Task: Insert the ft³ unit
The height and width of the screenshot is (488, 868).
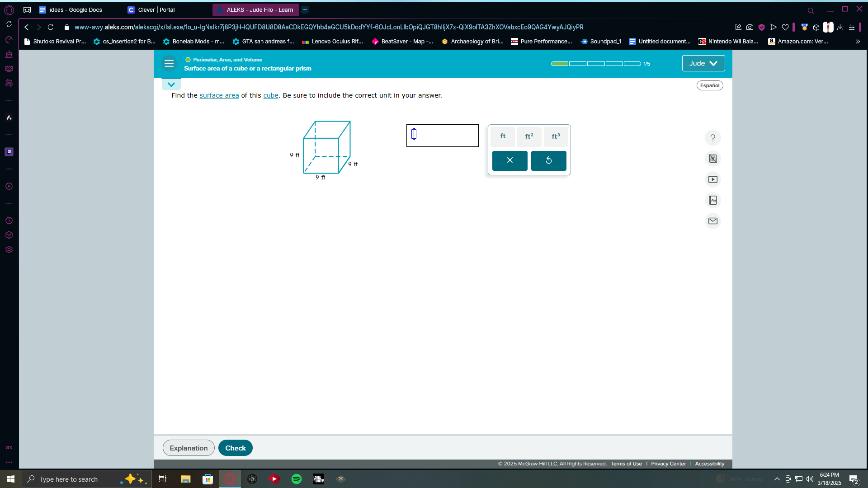Action: (x=556, y=136)
